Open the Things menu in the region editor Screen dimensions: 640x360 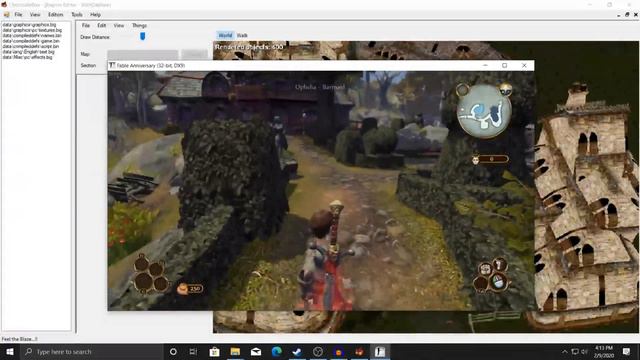click(x=139, y=25)
